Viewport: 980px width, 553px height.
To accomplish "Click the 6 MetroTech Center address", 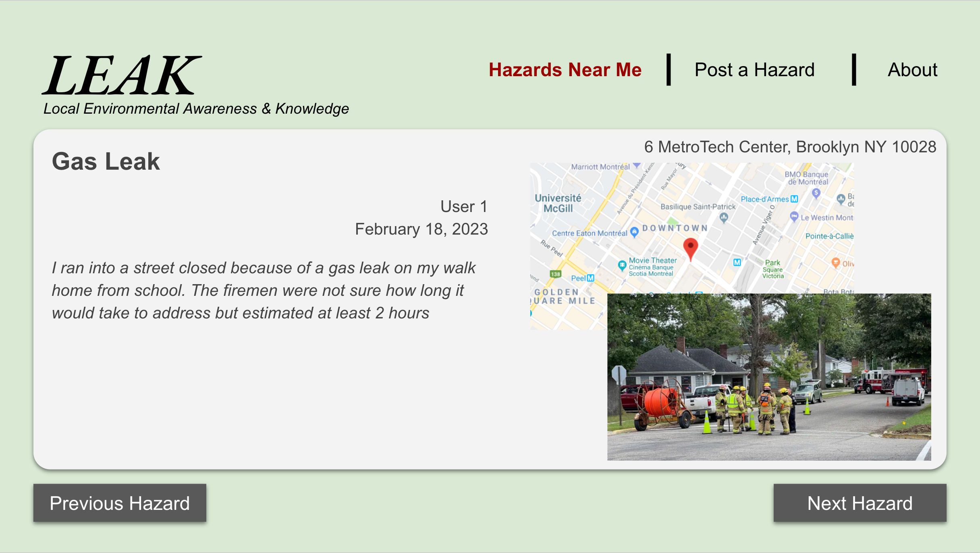I will pyautogui.click(x=790, y=147).
